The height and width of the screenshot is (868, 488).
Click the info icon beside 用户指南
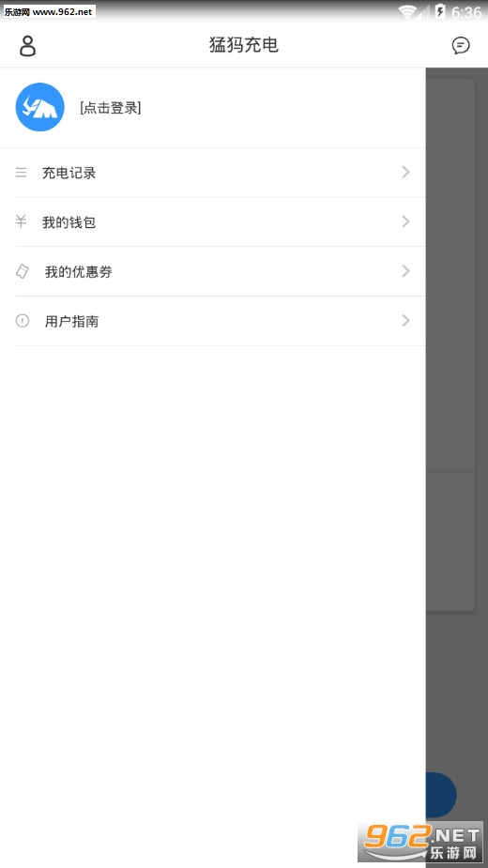tap(23, 321)
